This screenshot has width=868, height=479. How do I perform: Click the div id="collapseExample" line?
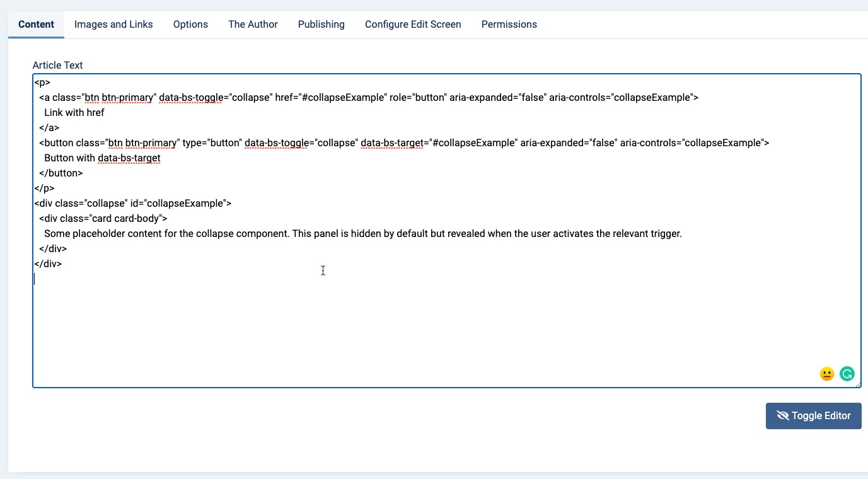(x=132, y=204)
